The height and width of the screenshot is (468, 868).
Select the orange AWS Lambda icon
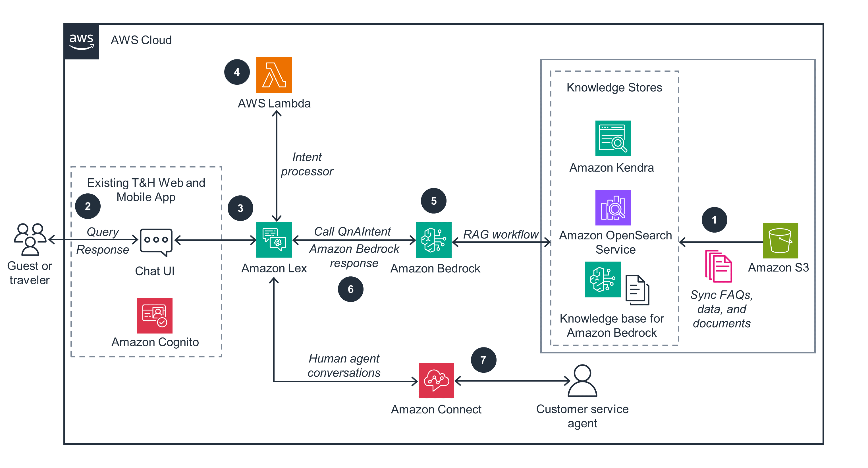click(274, 75)
